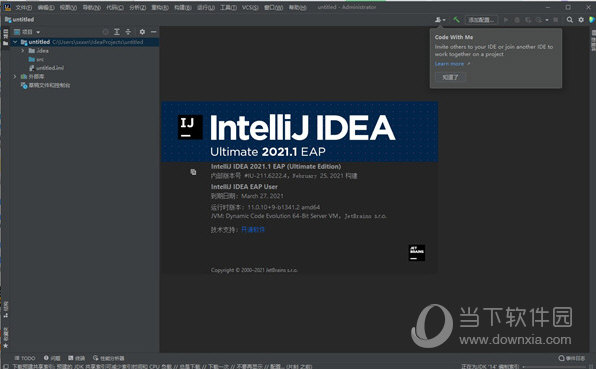The width and height of the screenshot is (596, 369).
Task: Open IDE settings gear in top toolbar
Action: tap(581, 20)
